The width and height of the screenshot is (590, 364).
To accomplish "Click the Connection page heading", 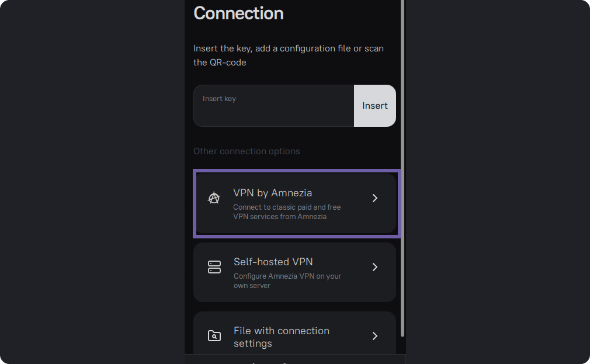I will pos(238,13).
